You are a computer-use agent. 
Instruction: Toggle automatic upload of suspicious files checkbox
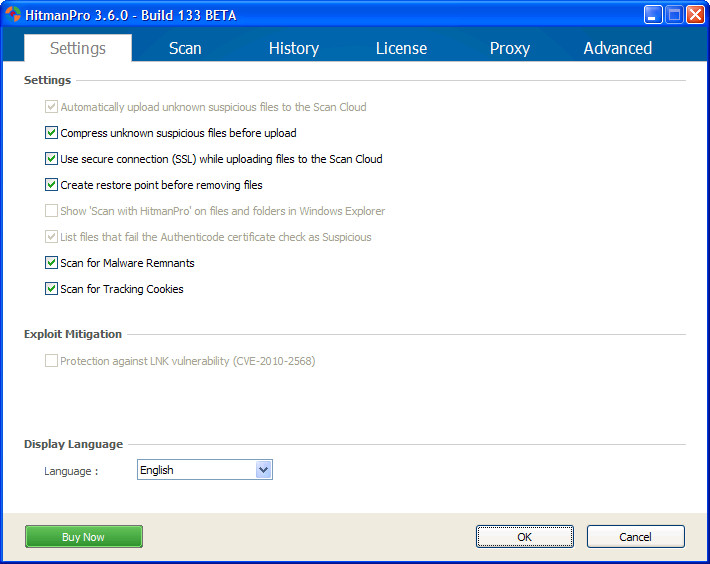[51, 107]
